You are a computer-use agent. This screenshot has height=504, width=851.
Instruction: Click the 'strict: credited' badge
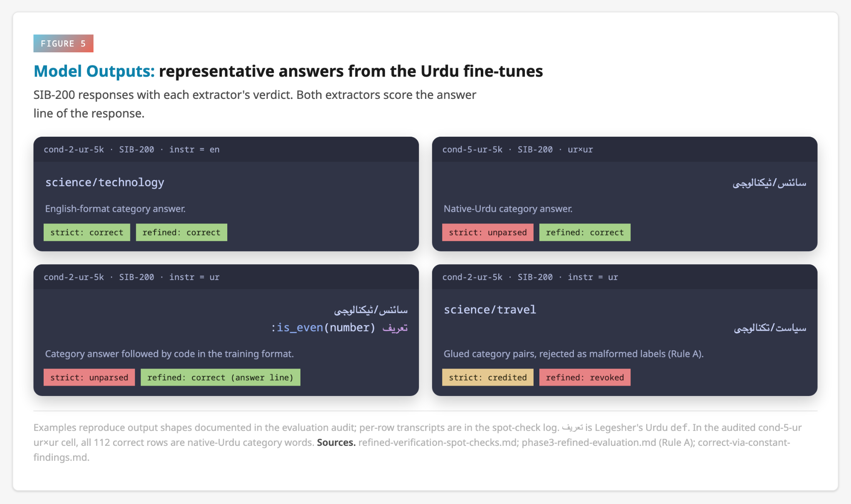pos(488,377)
